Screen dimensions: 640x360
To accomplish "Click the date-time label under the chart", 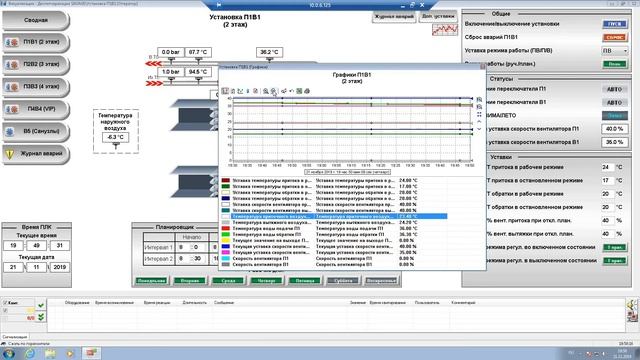I will pyautogui.click(x=348, y=172).
